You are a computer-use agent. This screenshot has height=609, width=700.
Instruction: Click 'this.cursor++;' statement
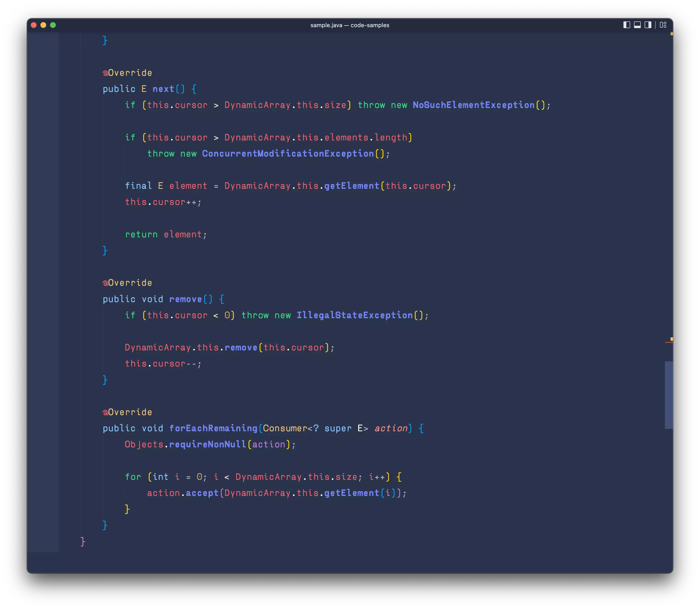tap(163, 202)
